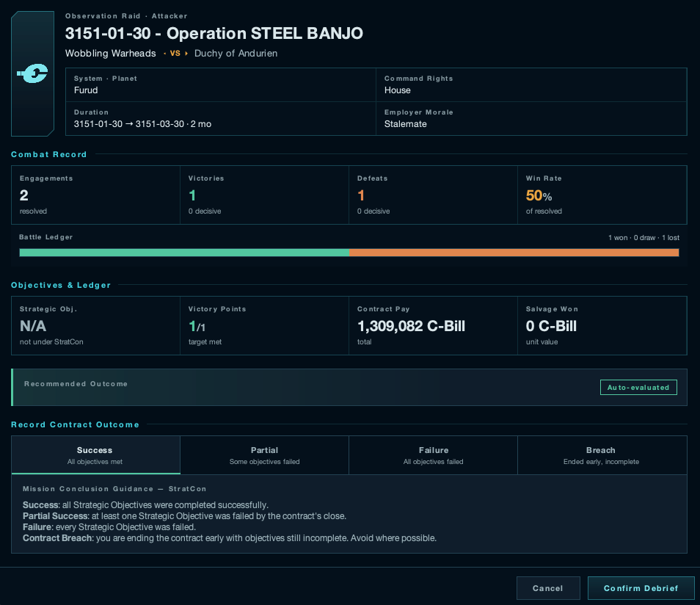Click the Partial Success guidance line
This screenshot has width=700, height=605.
coord(184,516)
